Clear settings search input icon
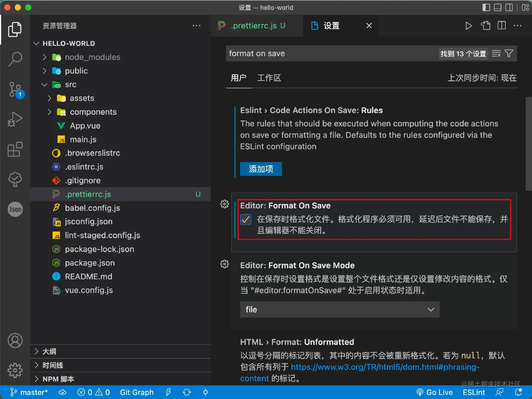Image resolution: width=532 pixels, height=399 pixels. click(x=496, y=54)
